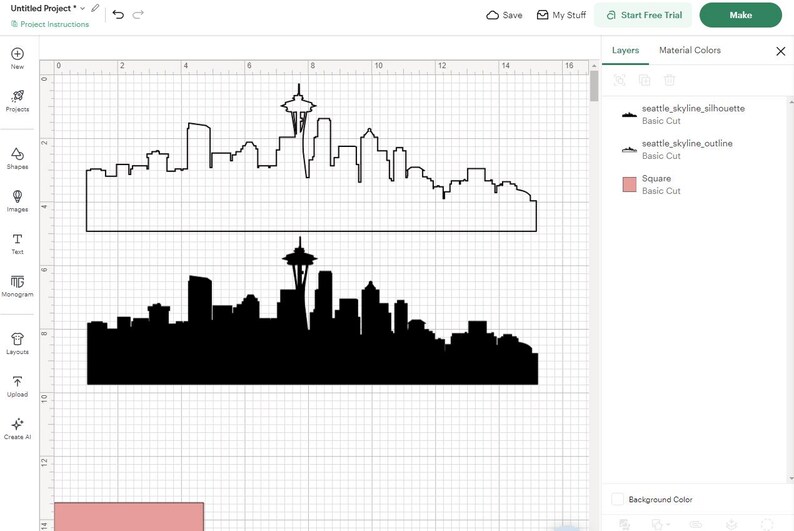Click the Duplicate layer icon
This screenshot has height=531, width=794.
tap(644, 80)
